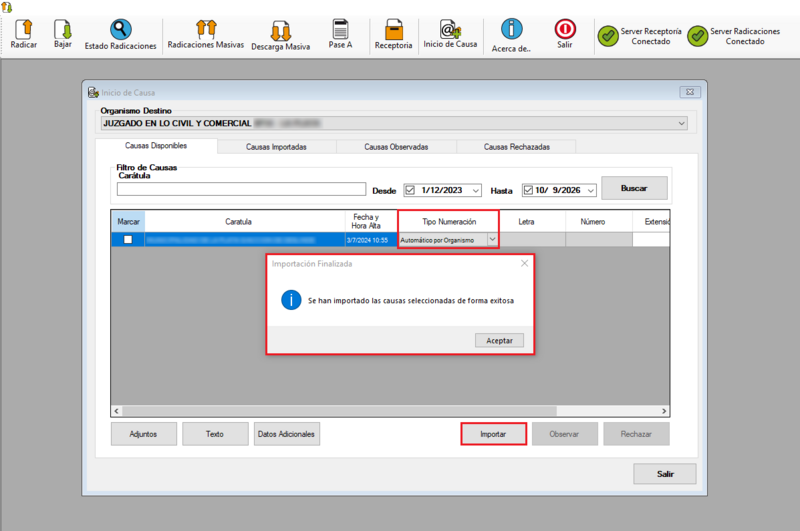Click the blue information icon in dialog
Viewport: 800px width, 531px height.
tap(291, 300)
